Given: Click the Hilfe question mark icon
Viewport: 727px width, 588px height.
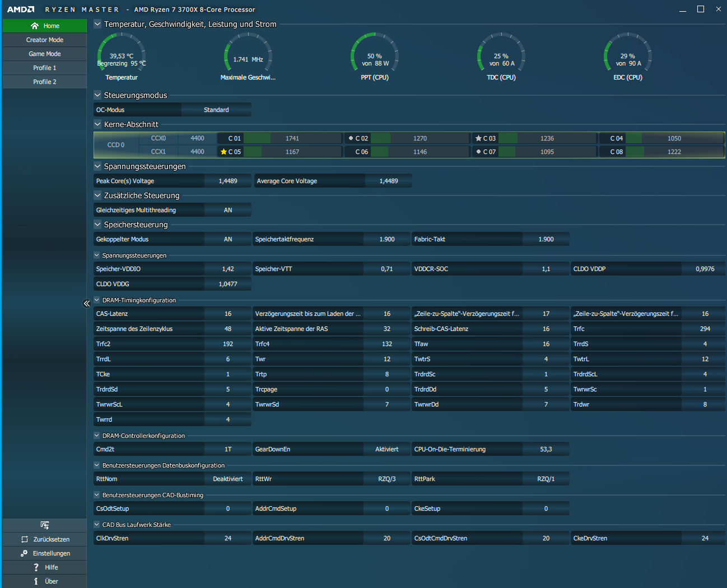Looking at the screenshot, I should point(36,567).
